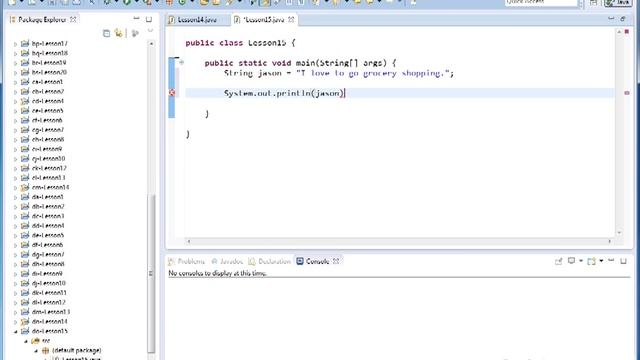Open the Open Console dropdown arrow
640x360 pixels.
[x=601, y=261]
